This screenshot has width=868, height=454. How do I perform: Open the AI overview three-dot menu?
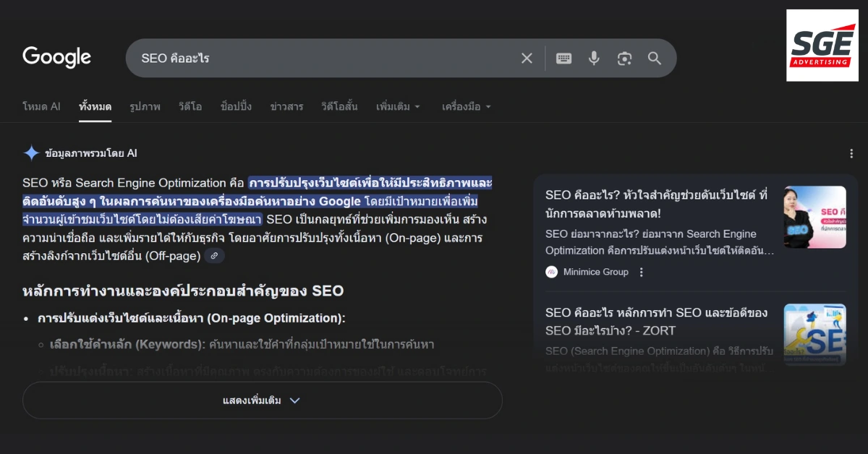pyautogui.click(x=851, y=153)
